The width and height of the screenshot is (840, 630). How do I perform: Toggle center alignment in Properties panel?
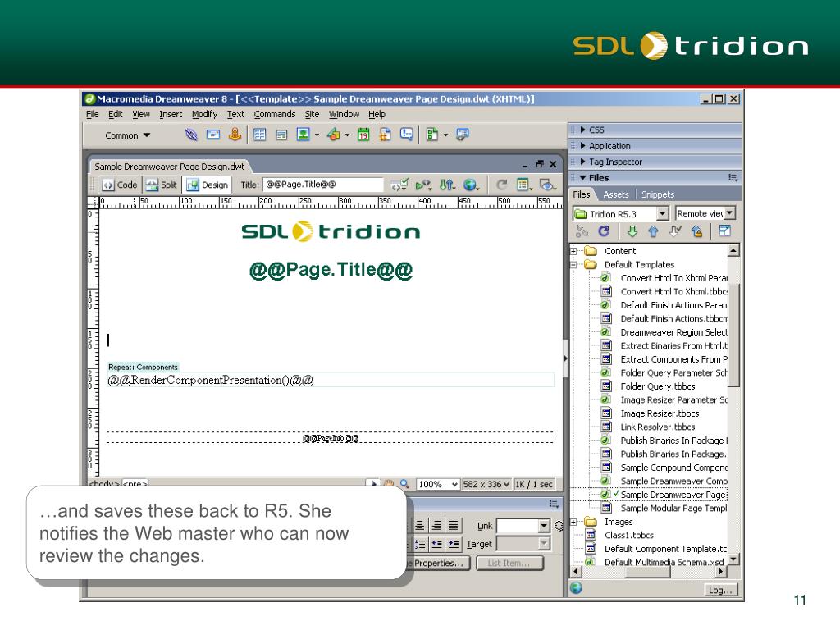[420, 526]
